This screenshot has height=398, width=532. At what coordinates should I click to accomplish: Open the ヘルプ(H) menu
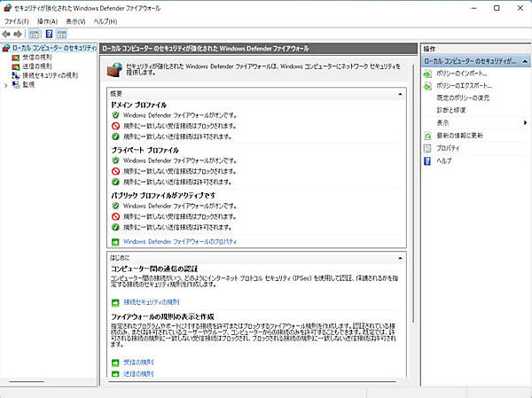105,20
